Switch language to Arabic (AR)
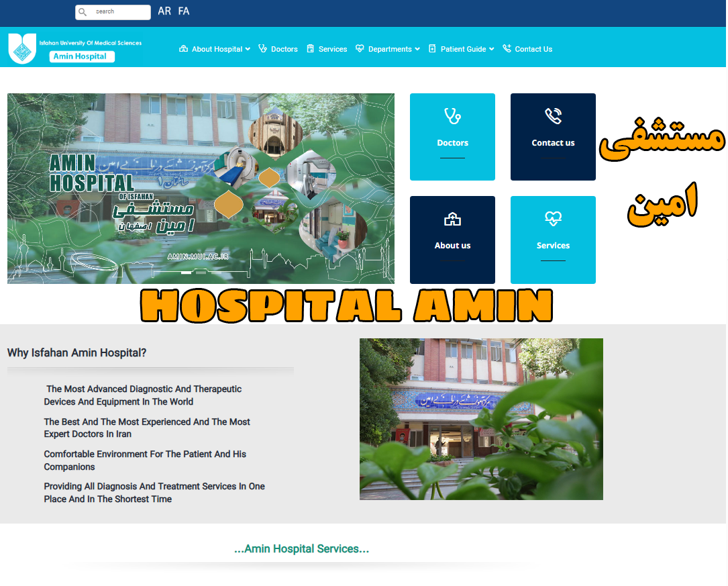This screenshot has height=586, width=728. (164, 11)
